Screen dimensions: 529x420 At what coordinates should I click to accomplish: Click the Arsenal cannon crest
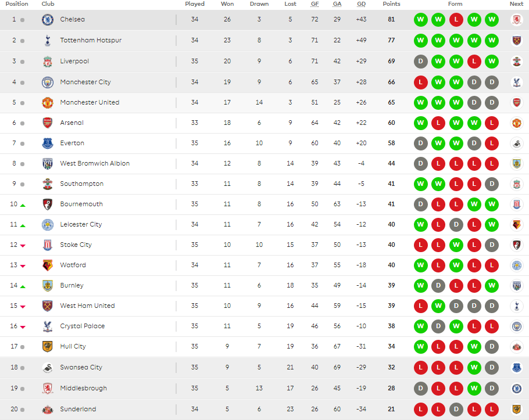point(48,123)
